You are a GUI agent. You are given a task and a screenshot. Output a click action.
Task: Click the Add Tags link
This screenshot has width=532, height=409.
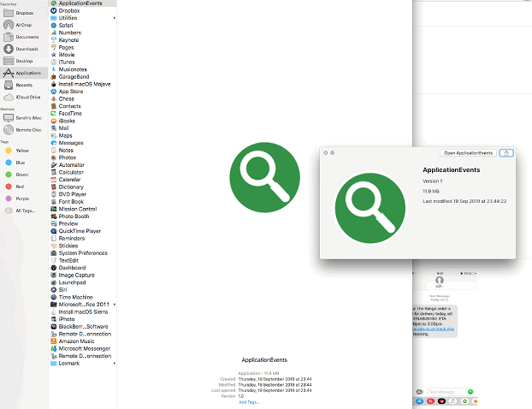pos(248,402)
